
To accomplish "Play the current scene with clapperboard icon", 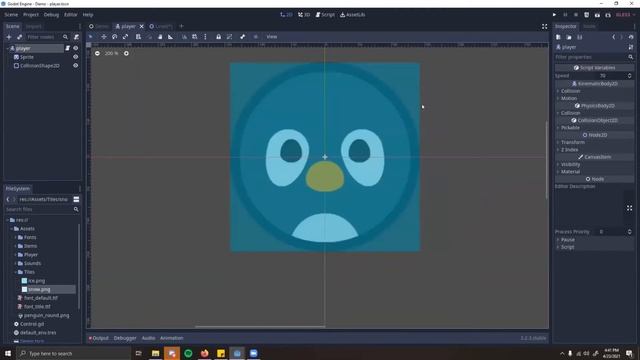I will [x=597, y=15].
